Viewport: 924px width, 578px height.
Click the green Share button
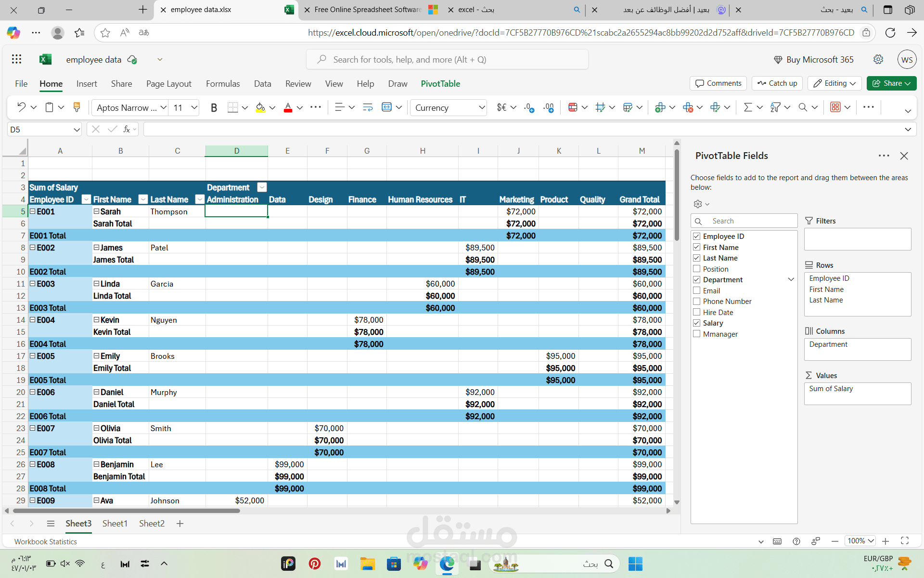[x=892, y=83]
